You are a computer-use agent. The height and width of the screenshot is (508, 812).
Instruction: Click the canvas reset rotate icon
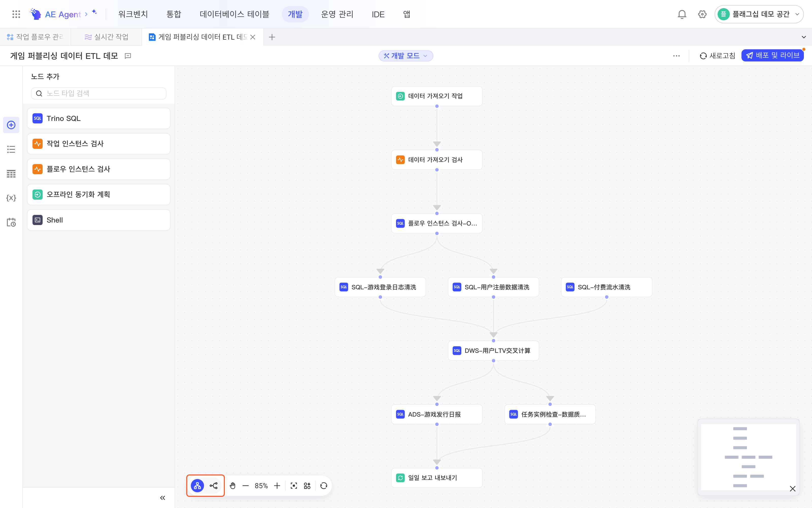[x=324, y=485]
